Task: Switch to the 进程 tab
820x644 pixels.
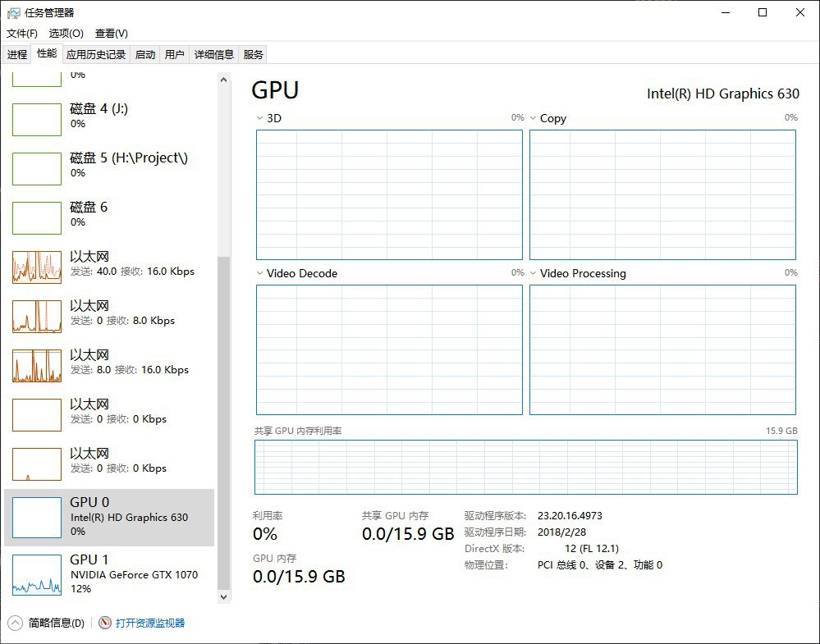Action: pos(17,55)
